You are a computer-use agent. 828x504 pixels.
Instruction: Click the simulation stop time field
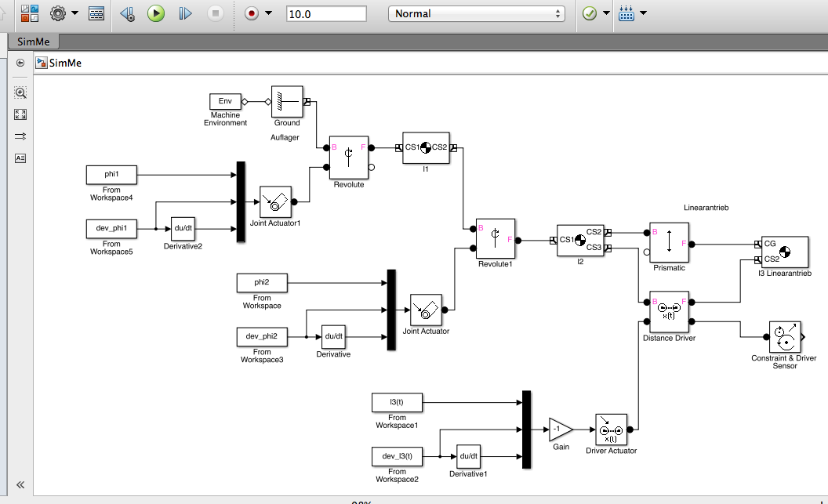tap(326, 13)
